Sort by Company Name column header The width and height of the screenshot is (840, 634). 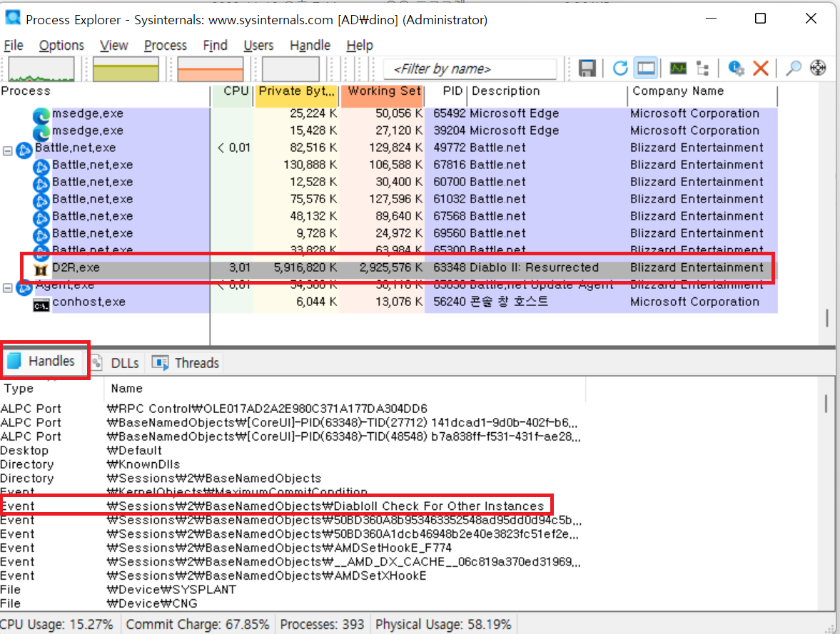tap(702, 91)
